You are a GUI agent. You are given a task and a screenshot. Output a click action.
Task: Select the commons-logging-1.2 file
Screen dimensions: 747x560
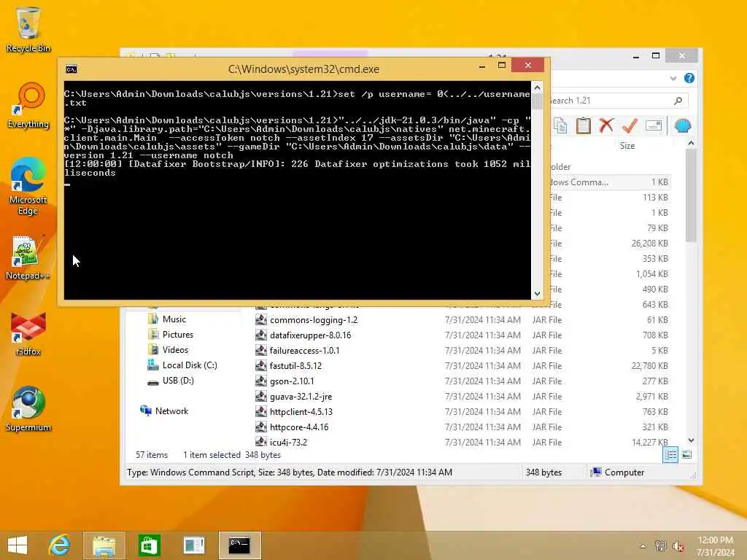314,320
